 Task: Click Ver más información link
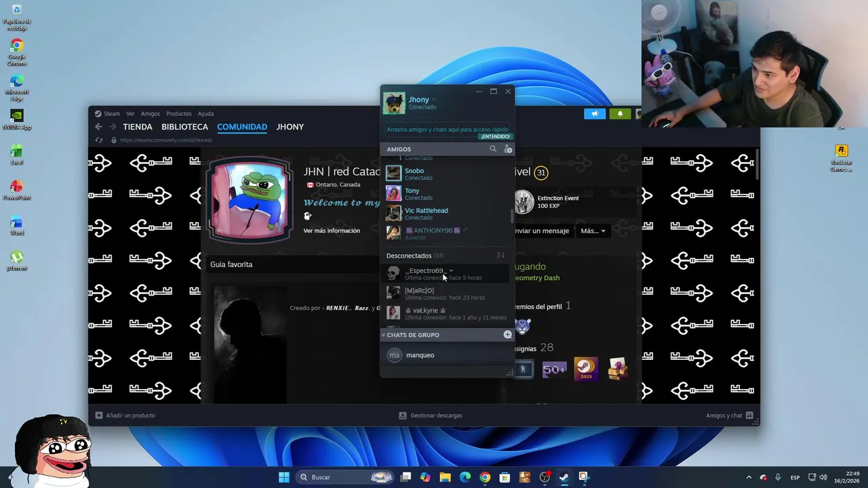[332, 230]
